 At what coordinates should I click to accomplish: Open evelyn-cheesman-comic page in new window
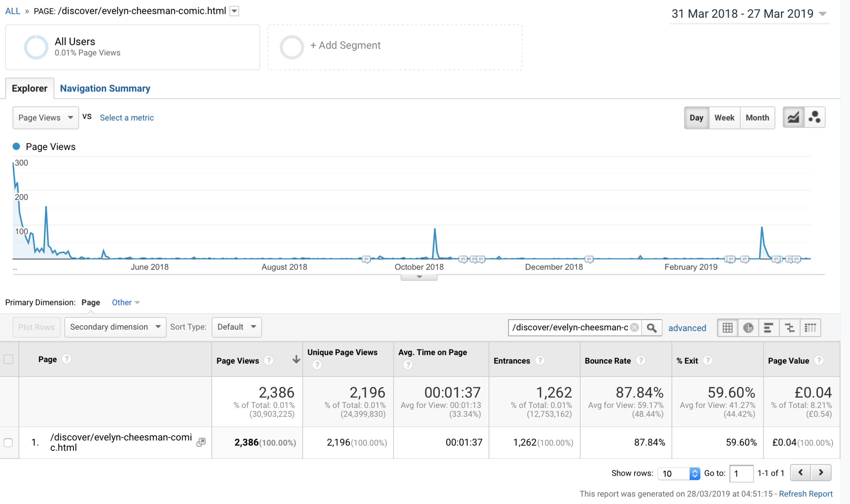(x=201, y=442)
